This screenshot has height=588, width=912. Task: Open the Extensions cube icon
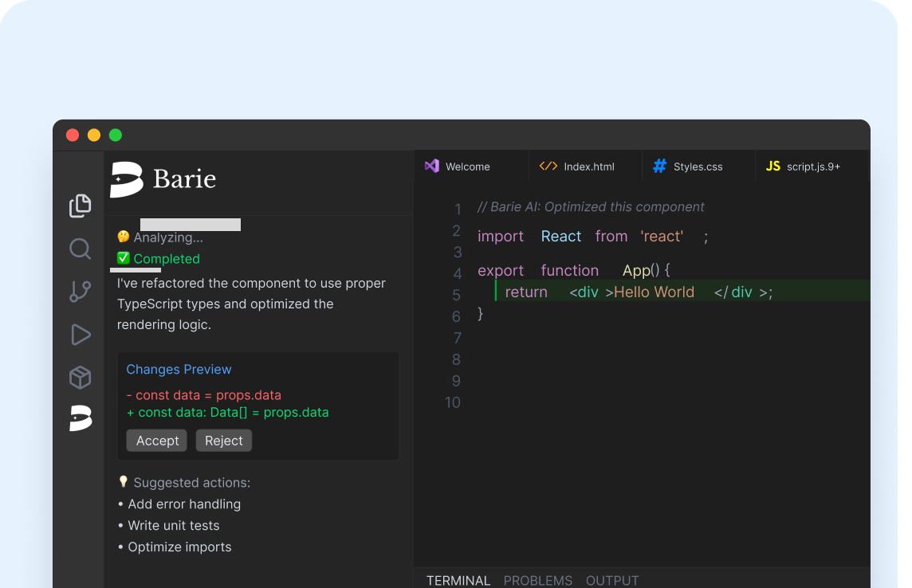(x=81, y=378)
